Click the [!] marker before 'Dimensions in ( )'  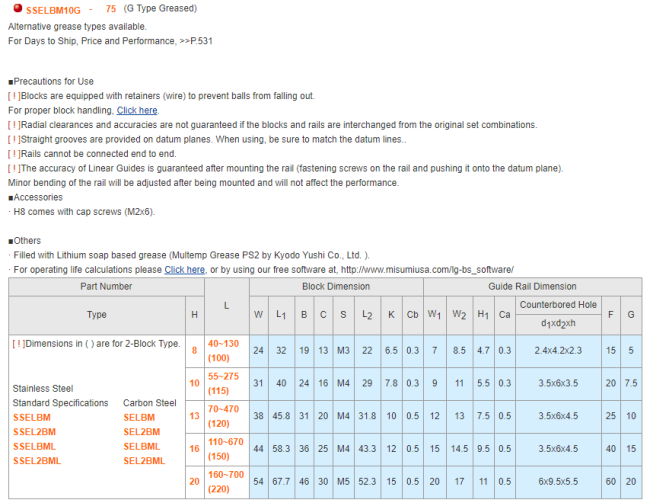18,343
